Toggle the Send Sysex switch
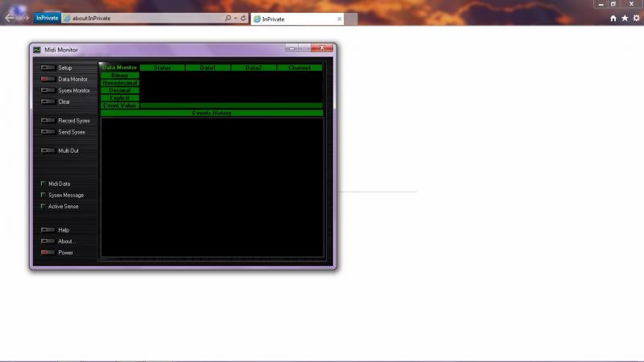This screenshot has width=644, height=362. [47, 132]
